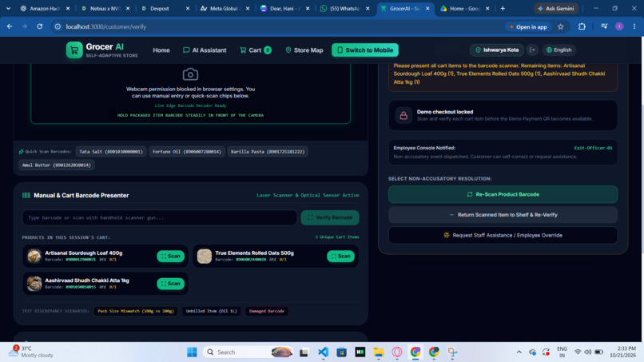Viewport: 644px width, 362px height.
Task: Open the English language selector
Action: (559, 50)
